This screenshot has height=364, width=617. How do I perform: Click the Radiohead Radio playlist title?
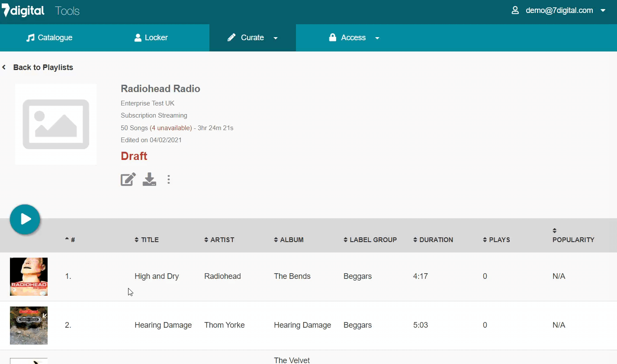[161, 89]
